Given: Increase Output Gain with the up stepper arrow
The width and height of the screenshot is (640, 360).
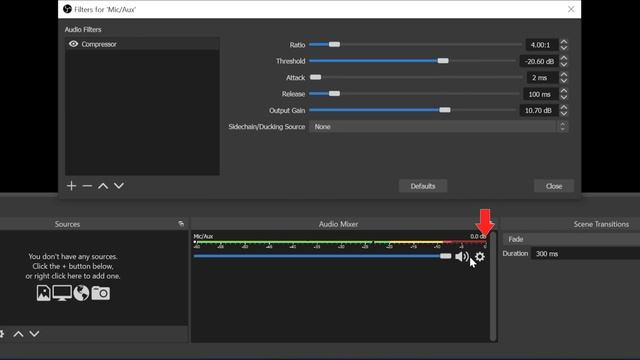Looking at the screenshot, I should [x=564, y=107].
